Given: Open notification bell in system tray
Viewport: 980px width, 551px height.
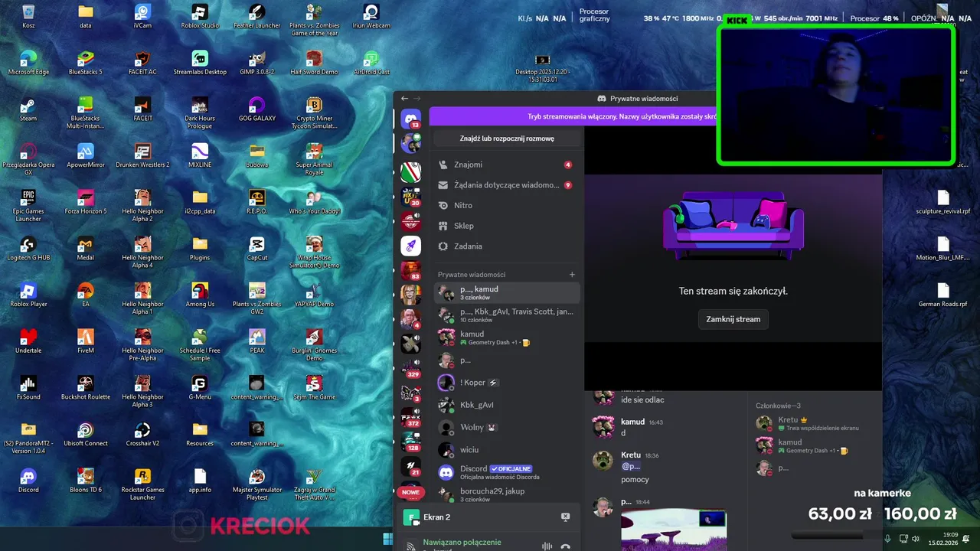Looking at the screenshot, I should click(x=965, y=539).
